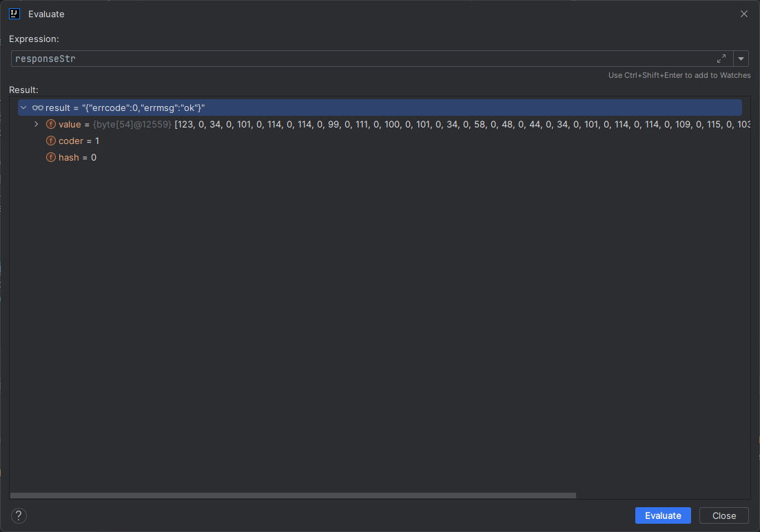Close the Evaluate dialog with X

[x=744, y=14]
